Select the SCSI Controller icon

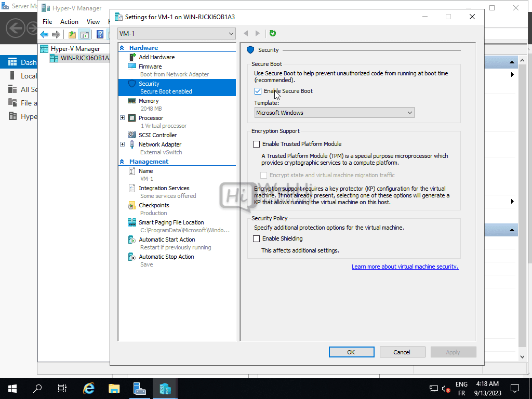click(x=131, y=135)
